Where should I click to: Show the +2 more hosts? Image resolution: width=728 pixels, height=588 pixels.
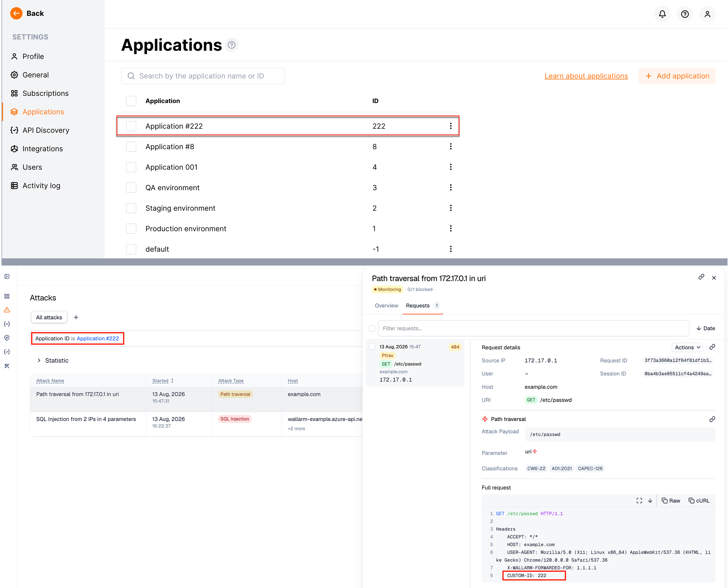[296, 429]
